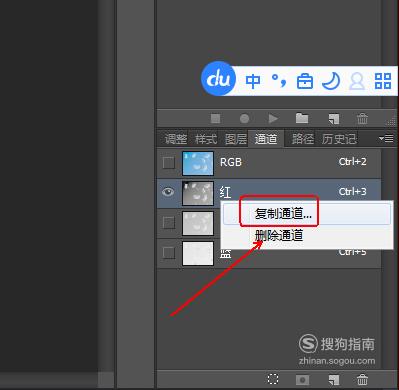Click the Baidu input method du logo
The image size is (399, 390).
pos(219,79)
